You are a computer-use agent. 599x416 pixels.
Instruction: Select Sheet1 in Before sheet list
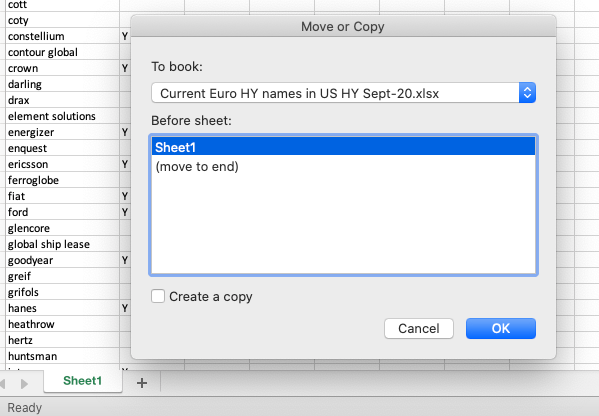pos(343,147)
